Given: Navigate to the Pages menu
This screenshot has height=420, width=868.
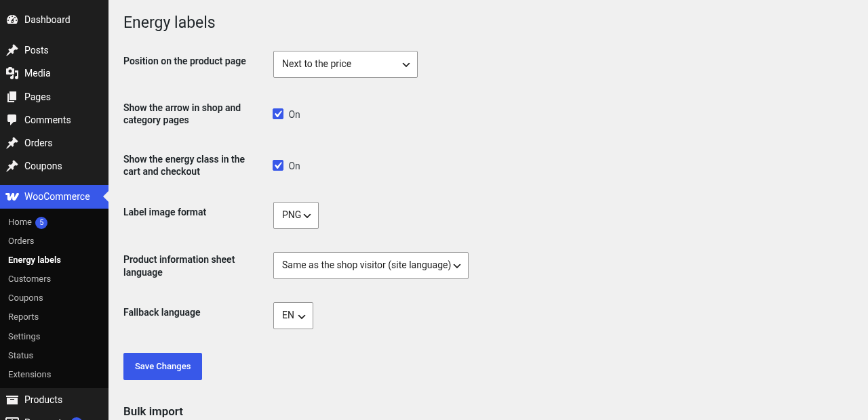Looking at the screenshot, I should [x=54, y=97].
